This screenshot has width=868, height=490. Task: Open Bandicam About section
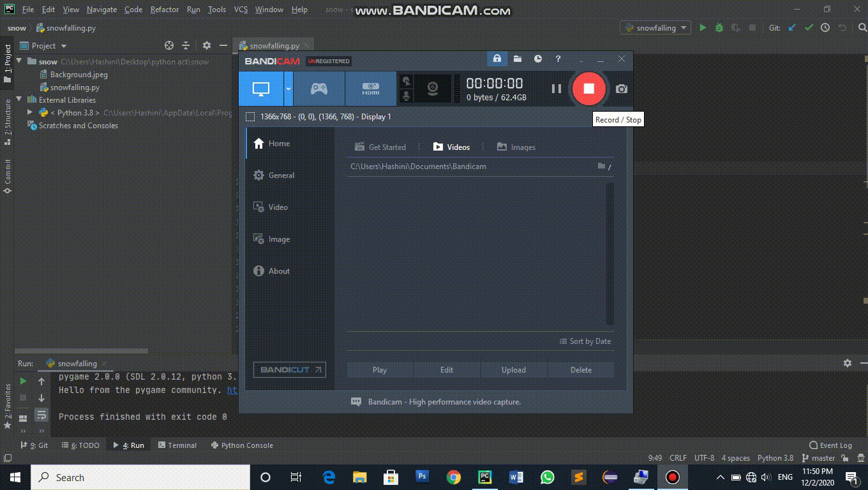point(290,271)
